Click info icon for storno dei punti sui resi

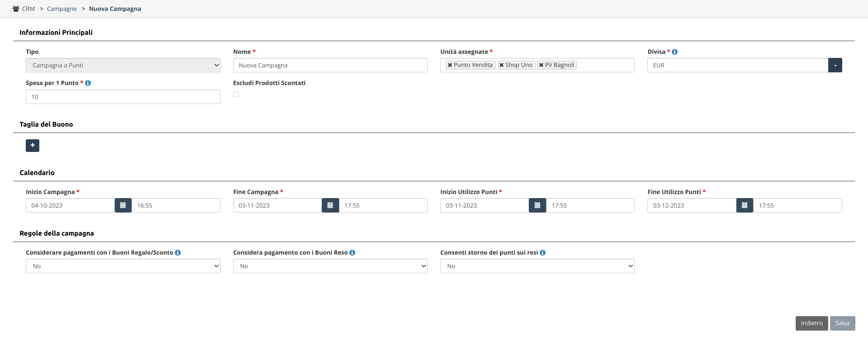point(542,253)
